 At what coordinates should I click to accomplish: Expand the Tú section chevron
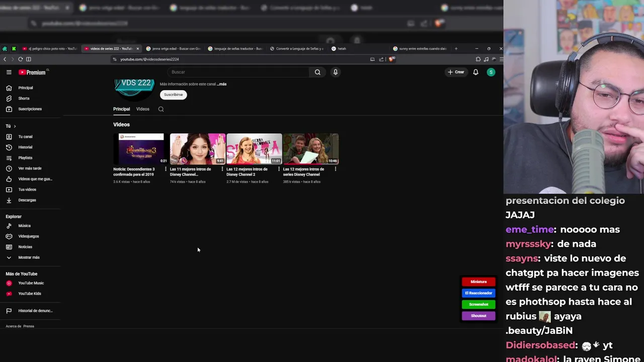pos(15,126)
